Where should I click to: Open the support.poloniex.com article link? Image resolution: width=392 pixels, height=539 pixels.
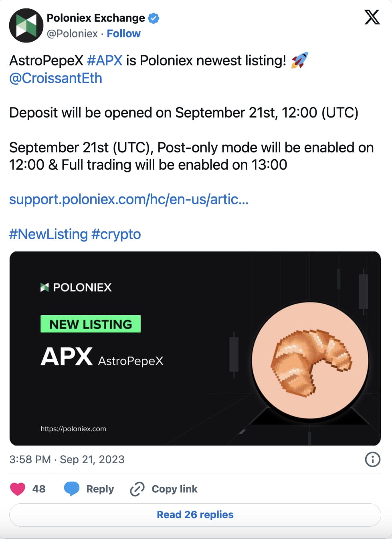pos(129,199)
